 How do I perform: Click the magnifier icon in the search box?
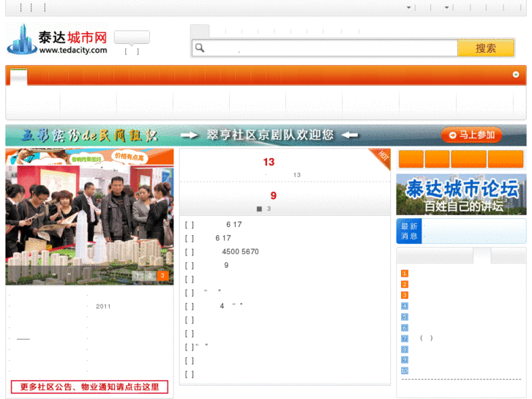tap(200, 48)
